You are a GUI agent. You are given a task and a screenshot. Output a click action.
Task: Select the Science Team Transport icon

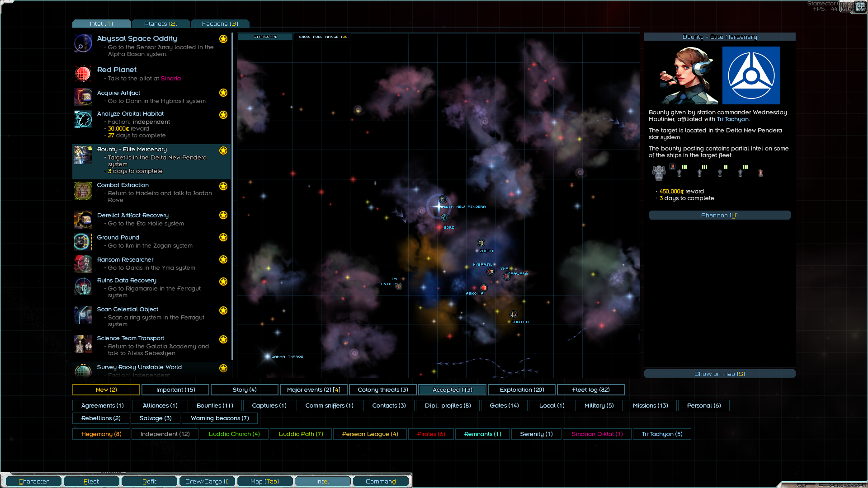[x=83, y=344]
